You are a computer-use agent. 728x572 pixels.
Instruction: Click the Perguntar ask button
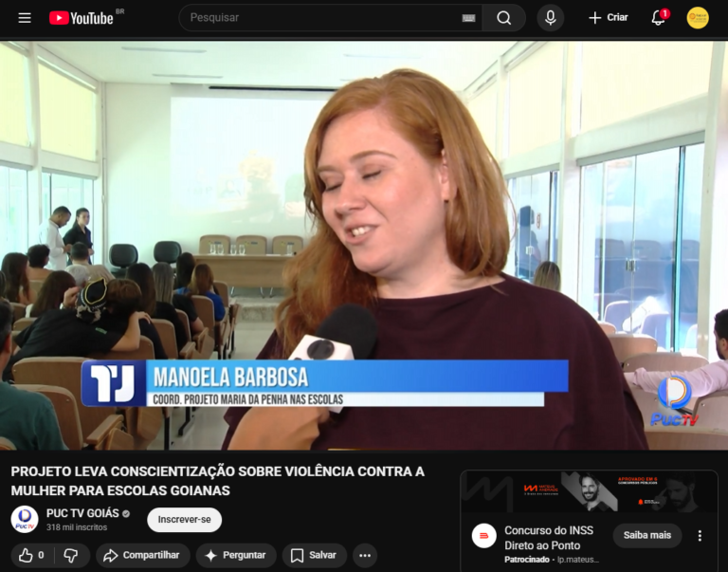[235, 555]
